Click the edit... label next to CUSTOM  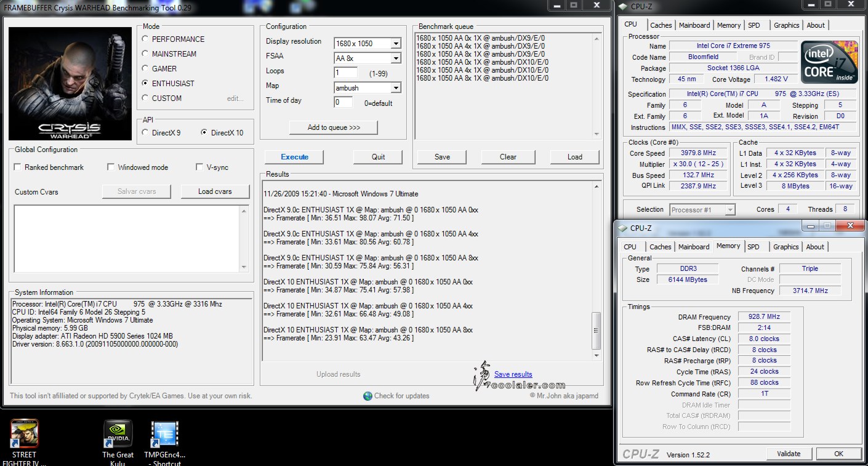click(x=235, y=98)
